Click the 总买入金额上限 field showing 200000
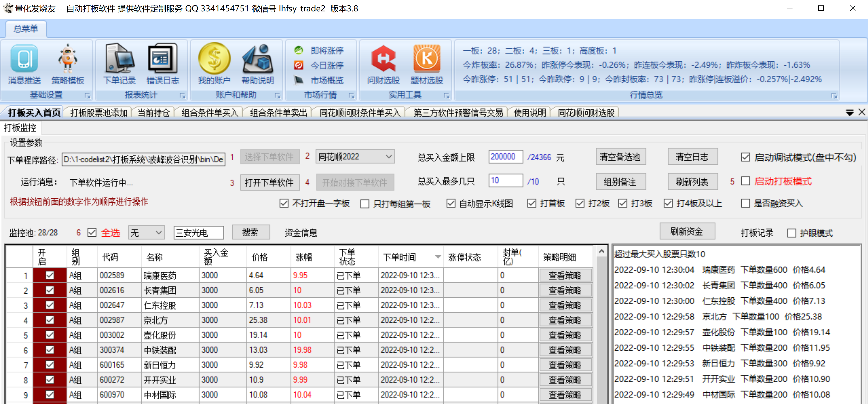The width and height of the screenshot is (868, 404). pyautogui.click(x=506, y=157)
